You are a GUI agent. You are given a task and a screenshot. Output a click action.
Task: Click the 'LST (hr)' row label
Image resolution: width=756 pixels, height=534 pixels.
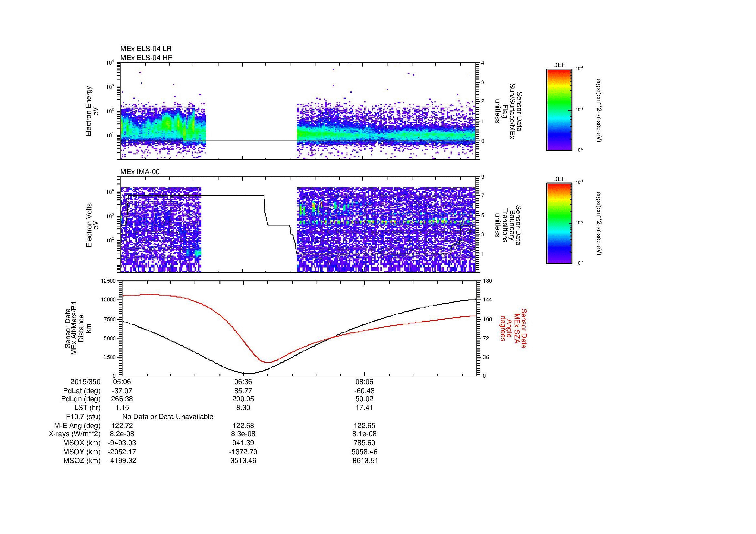point(87,408)
